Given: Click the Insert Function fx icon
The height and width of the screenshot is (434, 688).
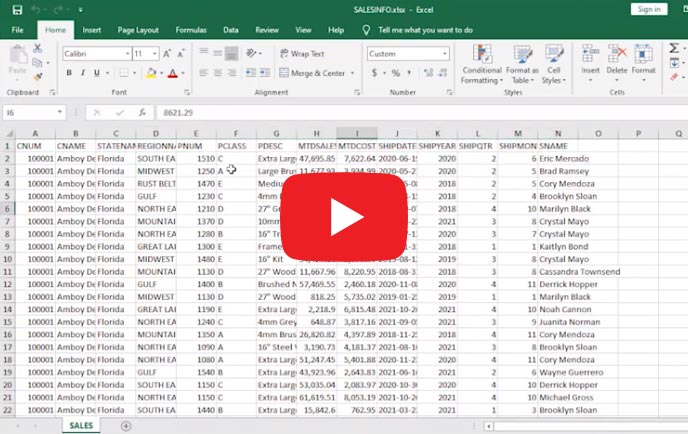Looking at the screenshot, I should point(143,112).
